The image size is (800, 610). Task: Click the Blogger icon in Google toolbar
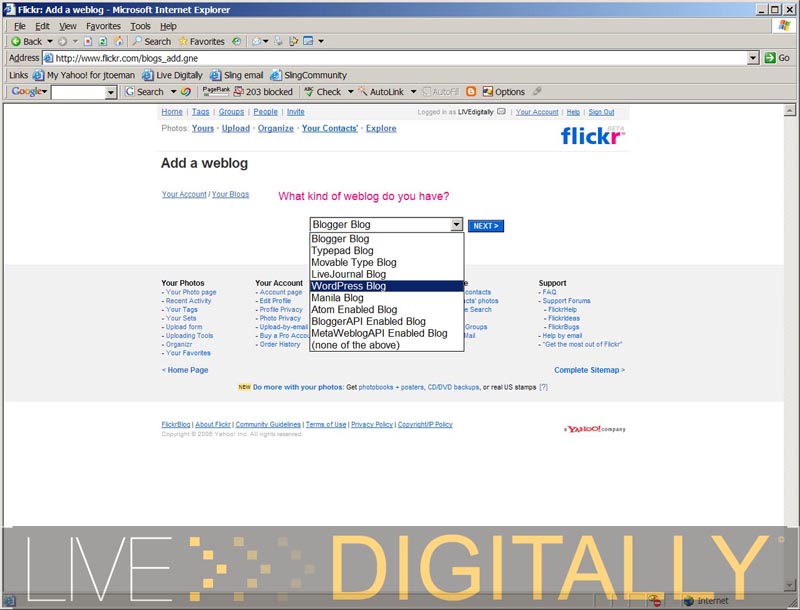click(x=471, y=92)
